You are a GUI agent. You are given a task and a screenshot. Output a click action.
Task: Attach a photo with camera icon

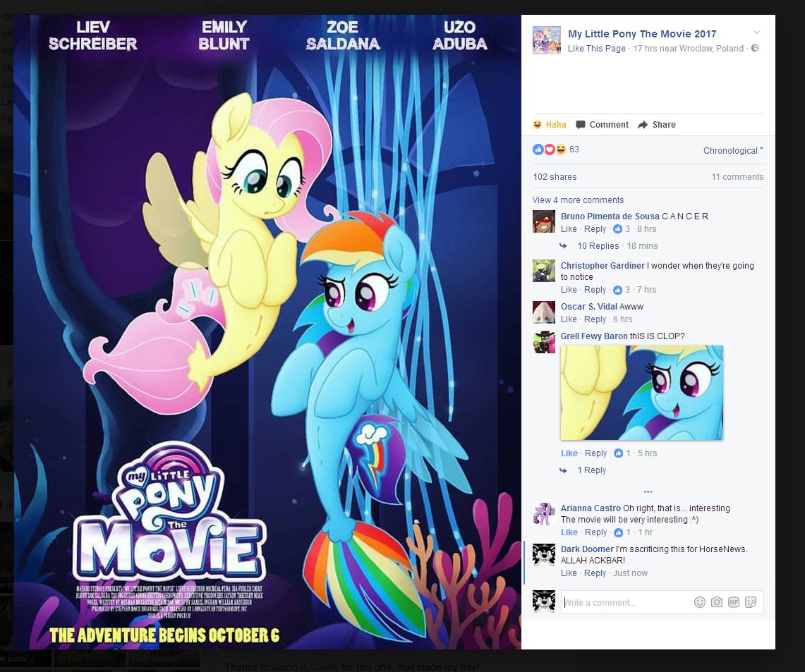(x=717, y=602)
